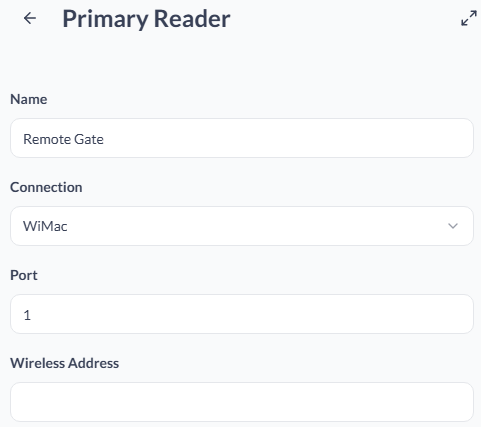This screenshot has height=427, width=481.
Task: Click the Port field label
Action: [24, 275]
